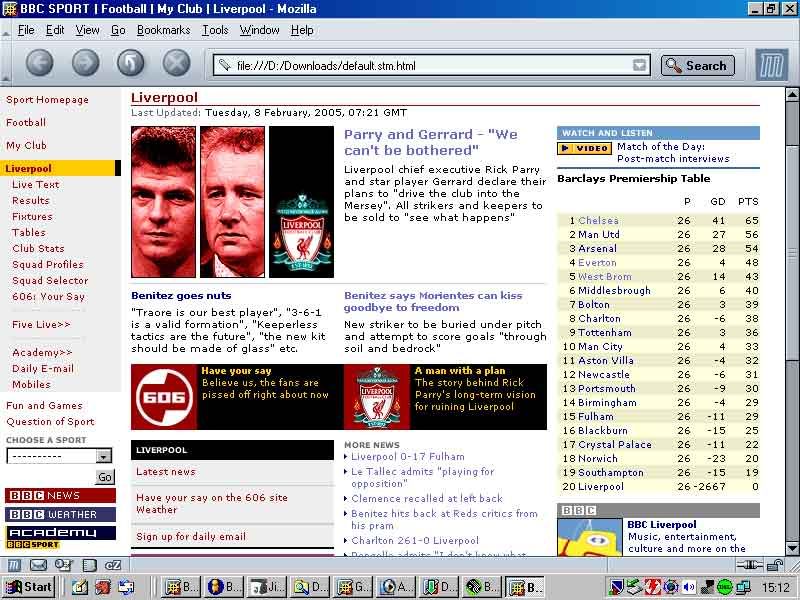
Task: Click the bookmark page icon in the URL bar
Action: coord(224,65)
